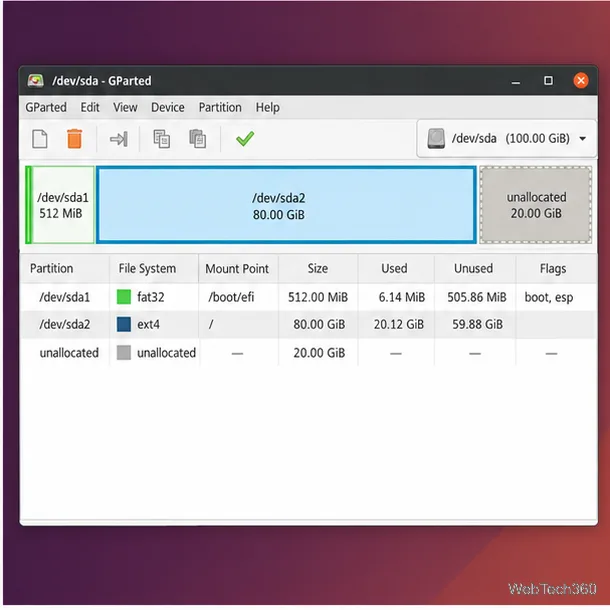Select unallocated 20.00 GiB block in disk map
The image size is (610, 610).
tap(536, 205)
